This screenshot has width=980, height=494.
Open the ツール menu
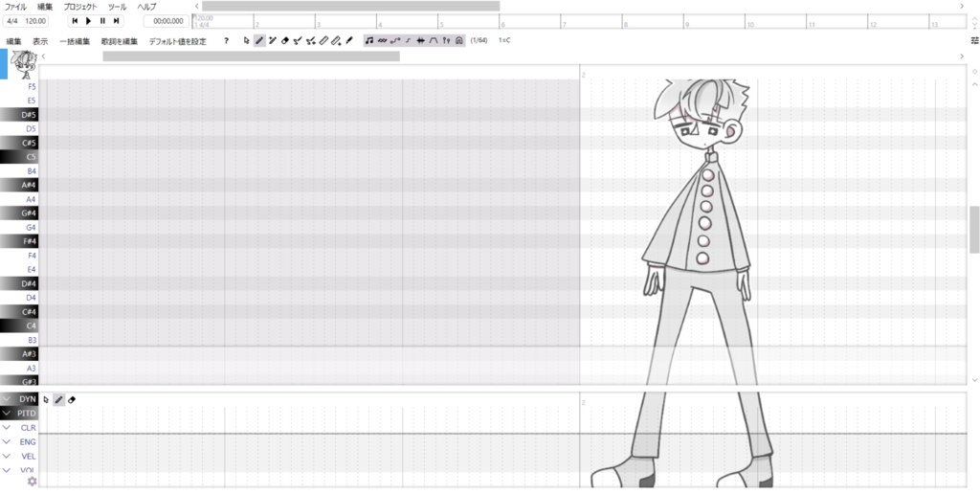pyautogui.click(x=118, y=7)
